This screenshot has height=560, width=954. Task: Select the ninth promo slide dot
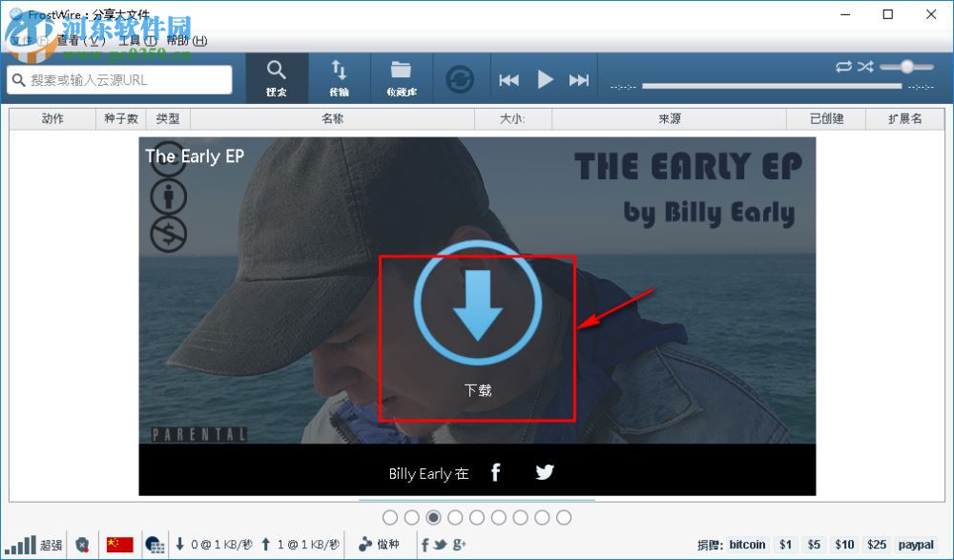click(564, 517)
